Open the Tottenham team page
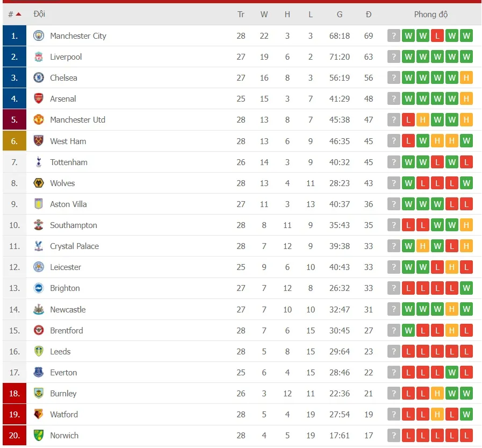 click(x=69, y=162)
